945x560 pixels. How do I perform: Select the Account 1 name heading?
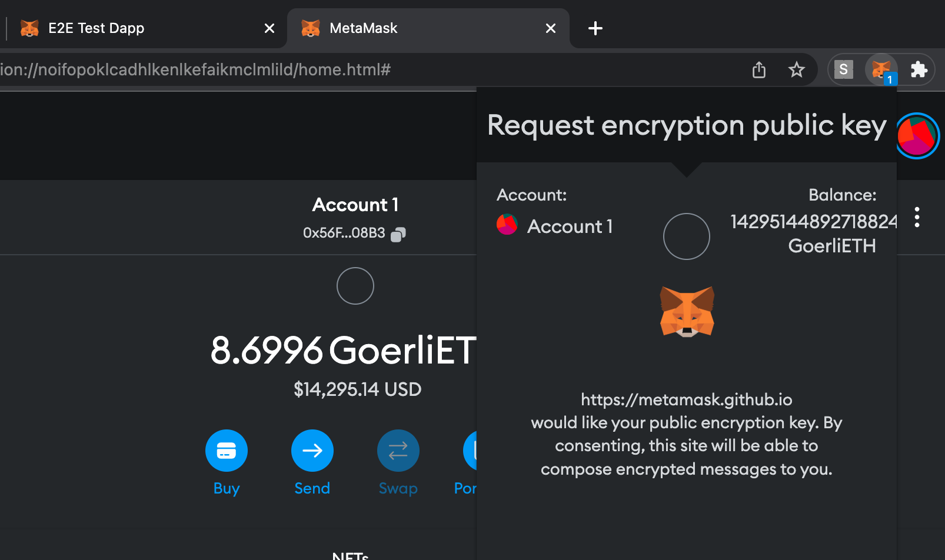(x=355, y=204)
